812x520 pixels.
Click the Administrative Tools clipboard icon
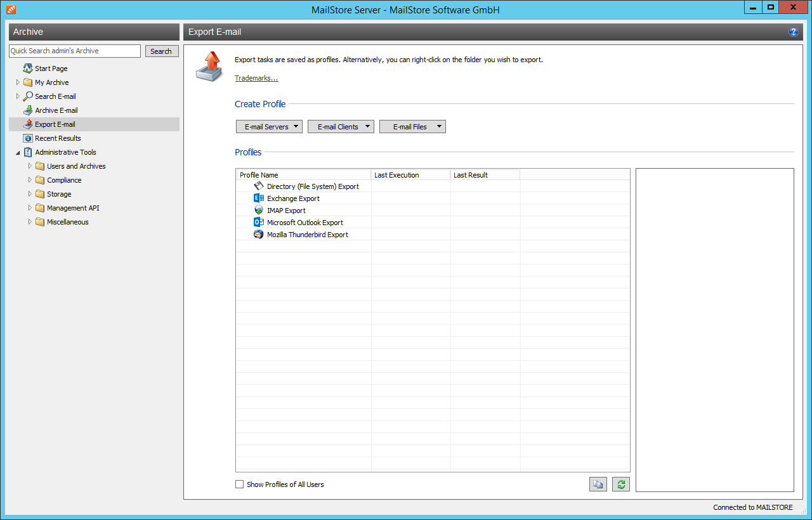(28, 152)
